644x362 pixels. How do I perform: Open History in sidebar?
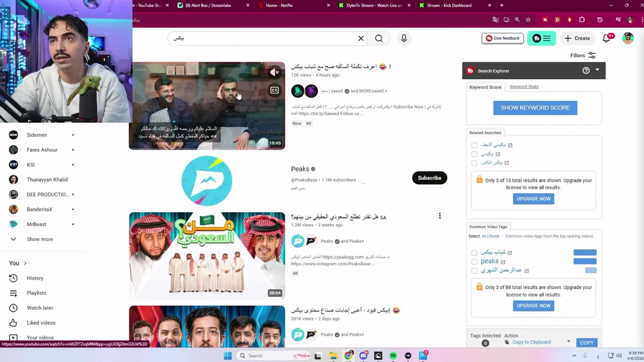35,278
